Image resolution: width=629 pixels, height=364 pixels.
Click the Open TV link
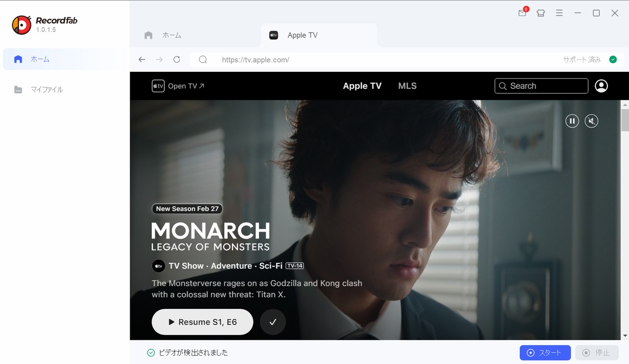(x=178, y=86)
